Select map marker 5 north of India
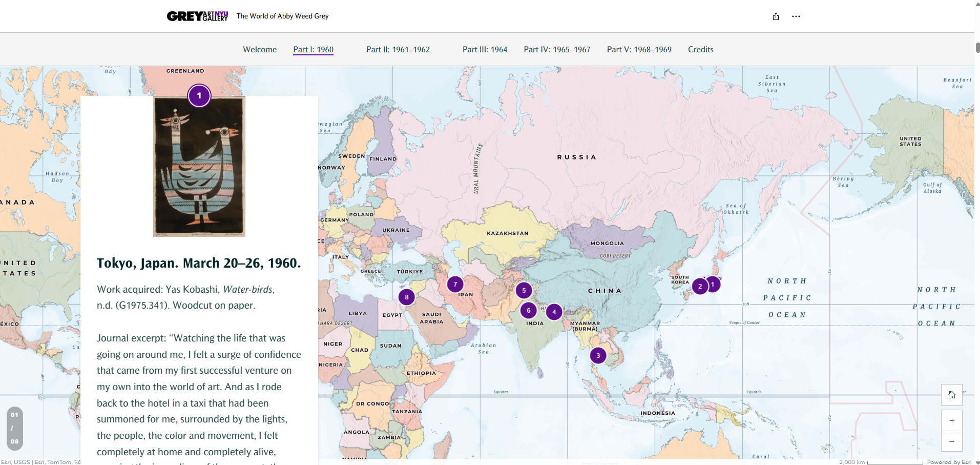 tap(524, 290)
